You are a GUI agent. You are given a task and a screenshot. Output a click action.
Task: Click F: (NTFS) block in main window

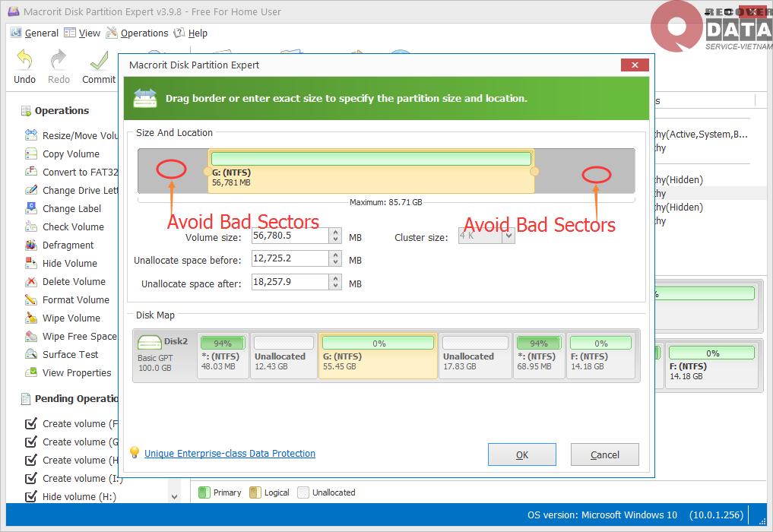tap(711, 366)
